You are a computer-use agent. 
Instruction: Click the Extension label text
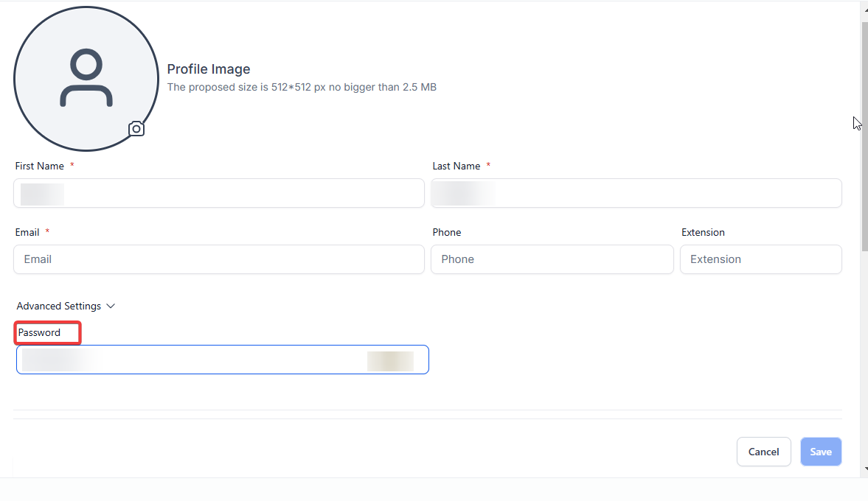click(703, 232)
